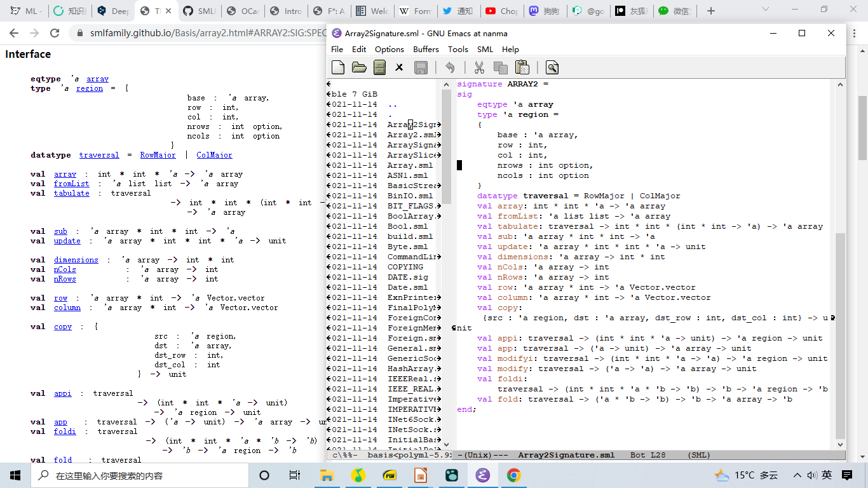Click the New File icon in Emacs toolbar
Image resolution: width=868 pixels, height=488 pixels.
click(339, 67)
